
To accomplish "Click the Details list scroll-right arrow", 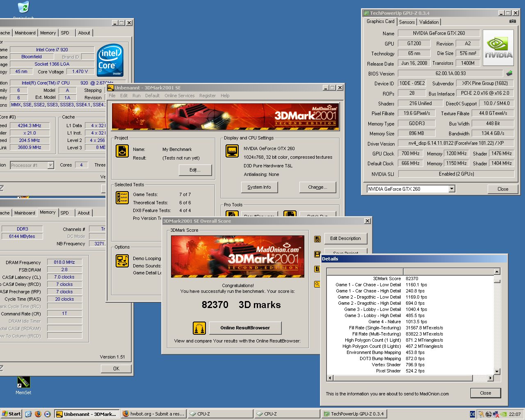I will [490, 378].
